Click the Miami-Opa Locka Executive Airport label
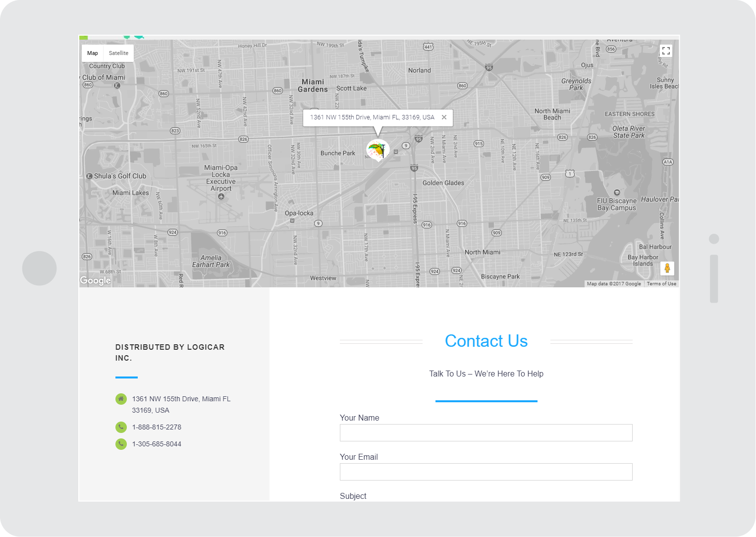 pos(221,178)
